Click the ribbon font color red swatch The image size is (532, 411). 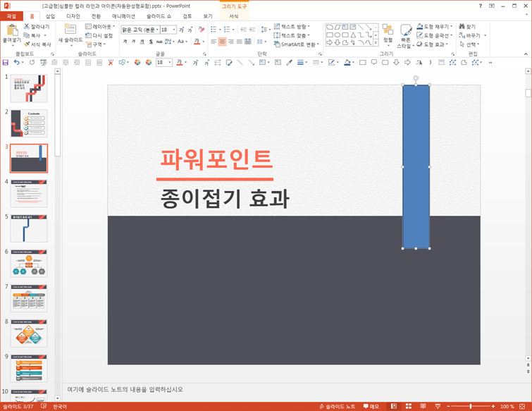click(x=197, y=42)
